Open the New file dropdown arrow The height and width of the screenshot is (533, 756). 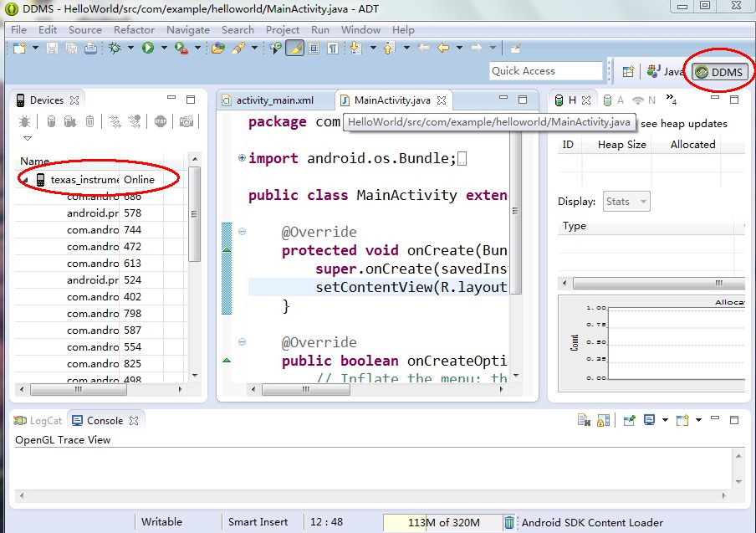35,48
